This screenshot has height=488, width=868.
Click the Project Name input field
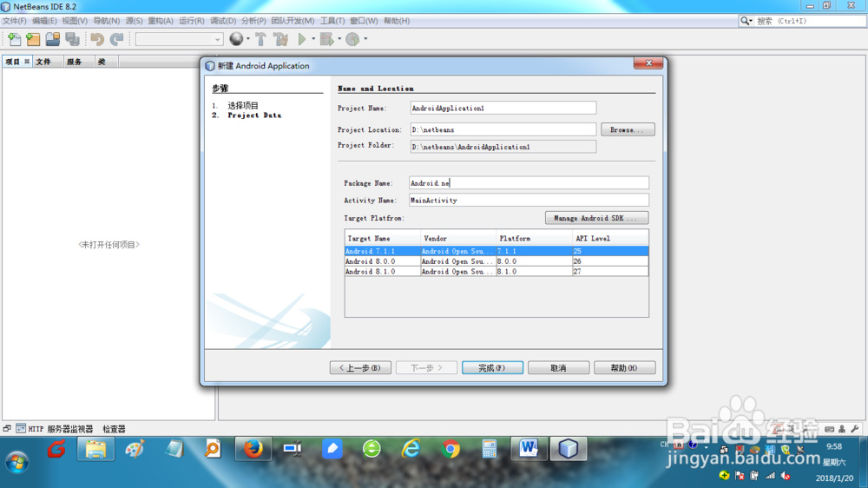[x=503, y=108]
